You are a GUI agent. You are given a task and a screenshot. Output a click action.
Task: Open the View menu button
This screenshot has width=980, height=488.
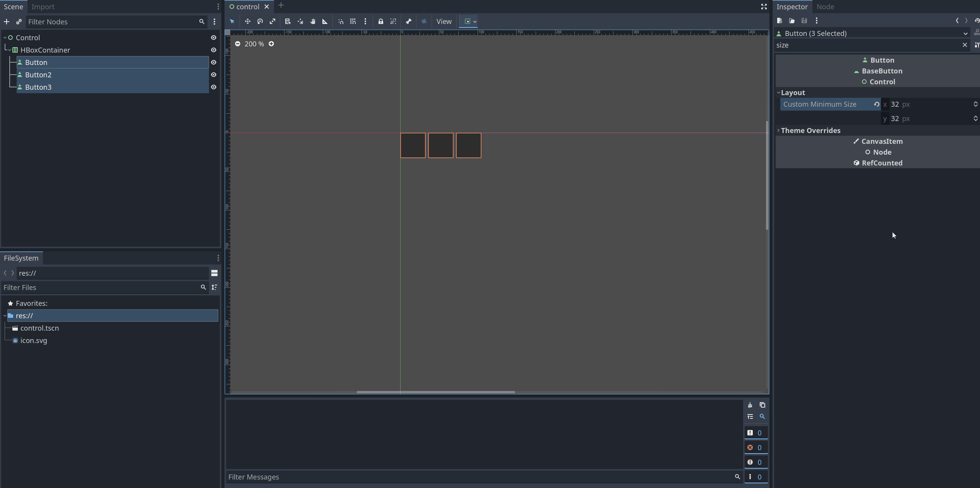click(444, 22)
